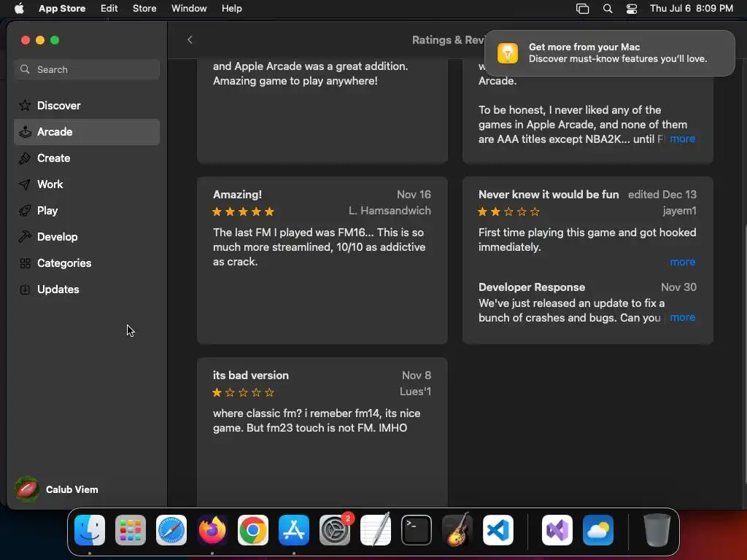
Task: Click reviewer name jayem1
Action: click(x=679, y=211)
